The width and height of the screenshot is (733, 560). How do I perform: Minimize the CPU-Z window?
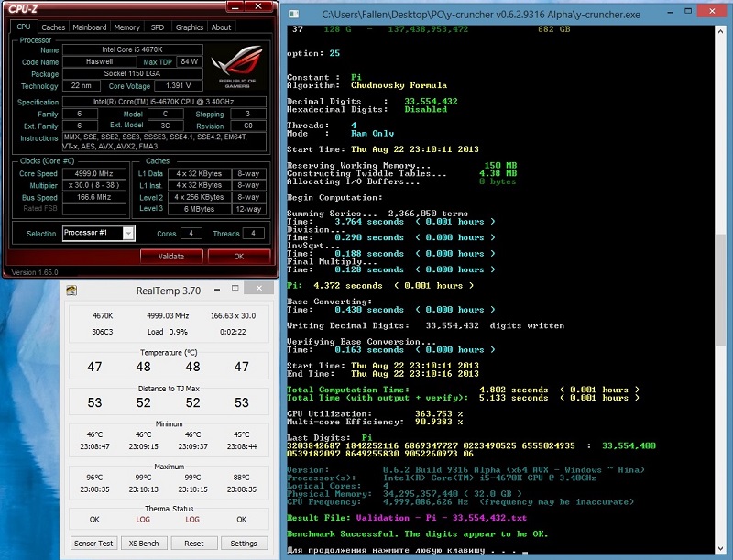coord(235,6)
